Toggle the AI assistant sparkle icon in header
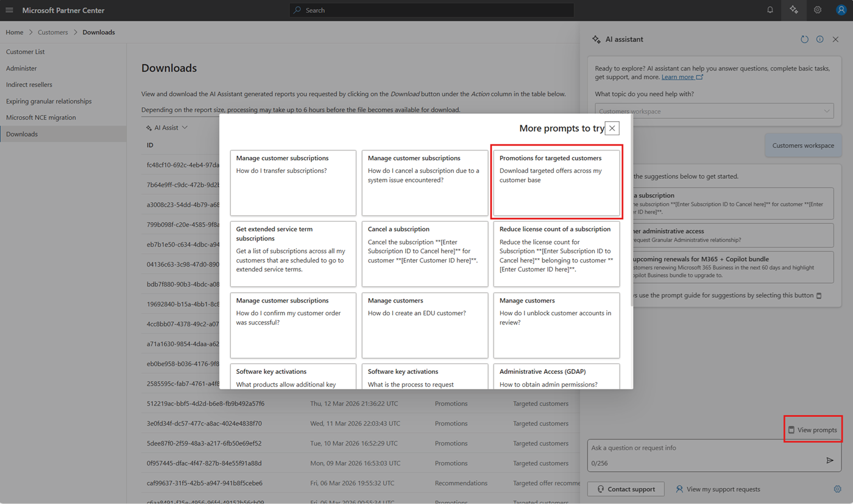 point(793,10)
